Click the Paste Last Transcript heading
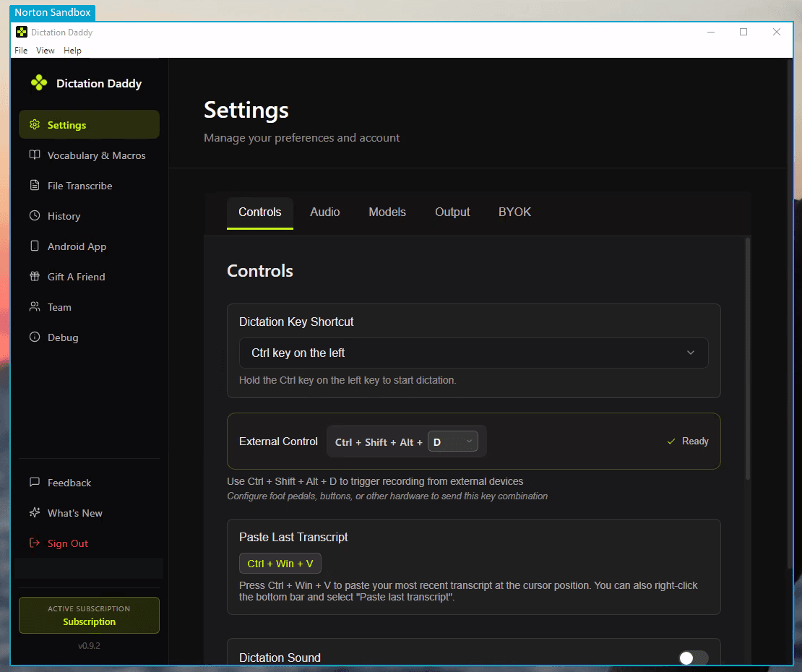This screenshot has height=672, width=802. pyautogui.click(x=293, y=536)
